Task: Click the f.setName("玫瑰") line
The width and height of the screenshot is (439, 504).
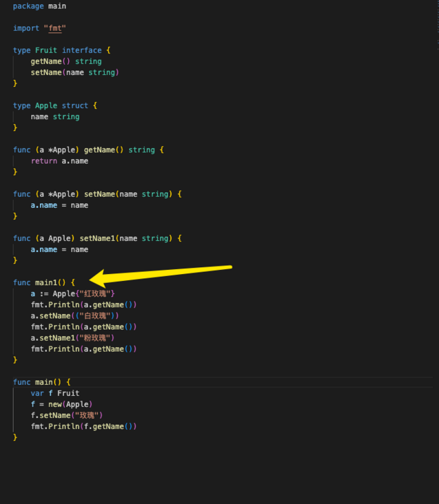Action: 67,416
